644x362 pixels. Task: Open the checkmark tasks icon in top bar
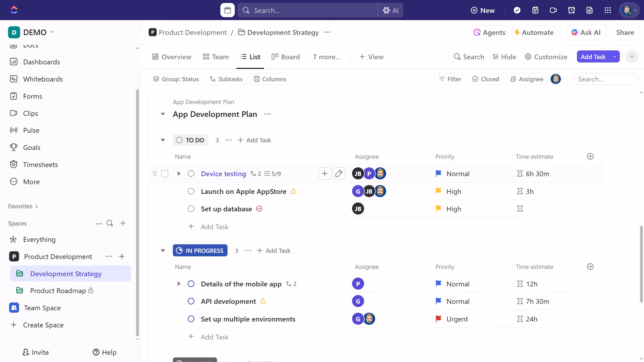(517, 10)
